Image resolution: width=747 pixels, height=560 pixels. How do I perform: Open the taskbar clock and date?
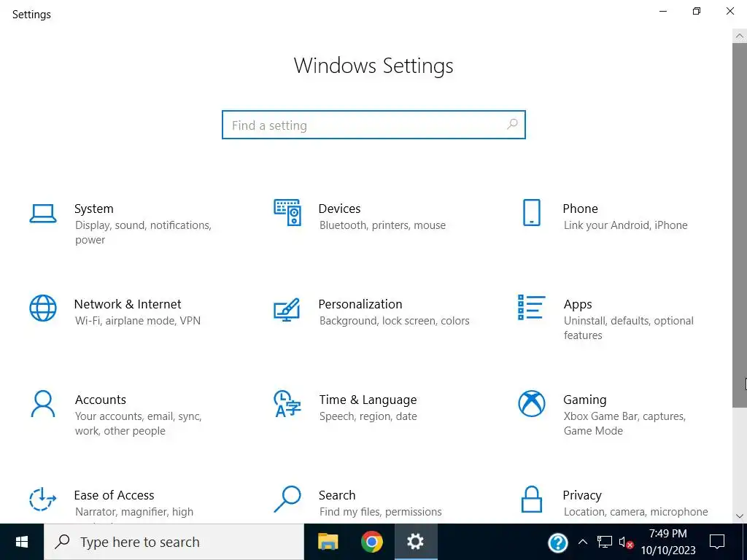(668, 542)
